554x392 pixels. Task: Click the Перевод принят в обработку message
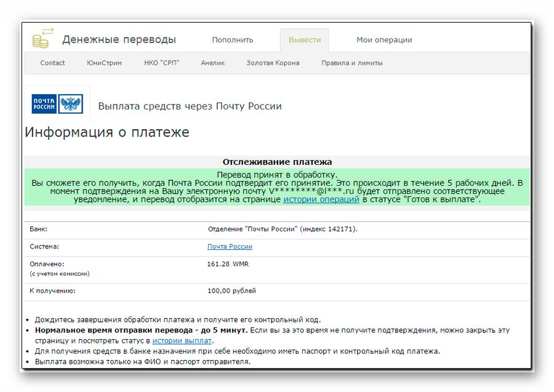point(277,175)
